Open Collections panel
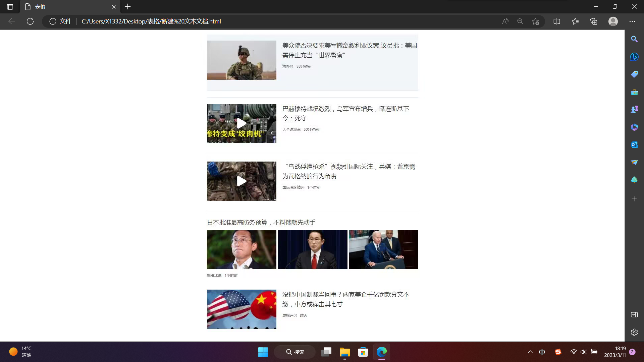644x362 pixels. coord(594,21)
